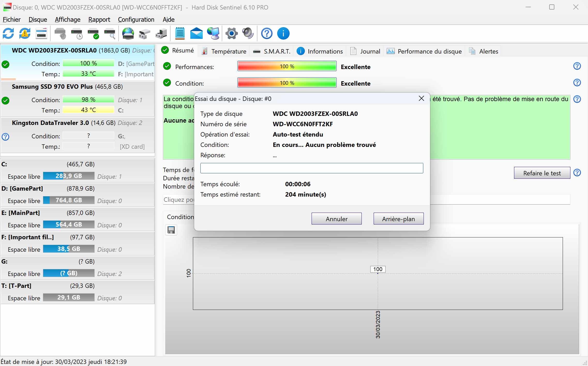Click the Condition 100 % gradient bar
Image resolution: width=588 pixels, height=366 pixels.
point(287,83)
